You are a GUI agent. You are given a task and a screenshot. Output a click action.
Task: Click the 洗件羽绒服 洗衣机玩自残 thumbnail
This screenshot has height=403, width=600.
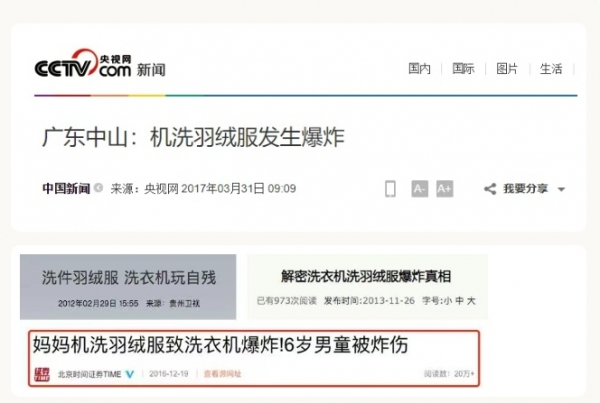[x=128, y=287]
